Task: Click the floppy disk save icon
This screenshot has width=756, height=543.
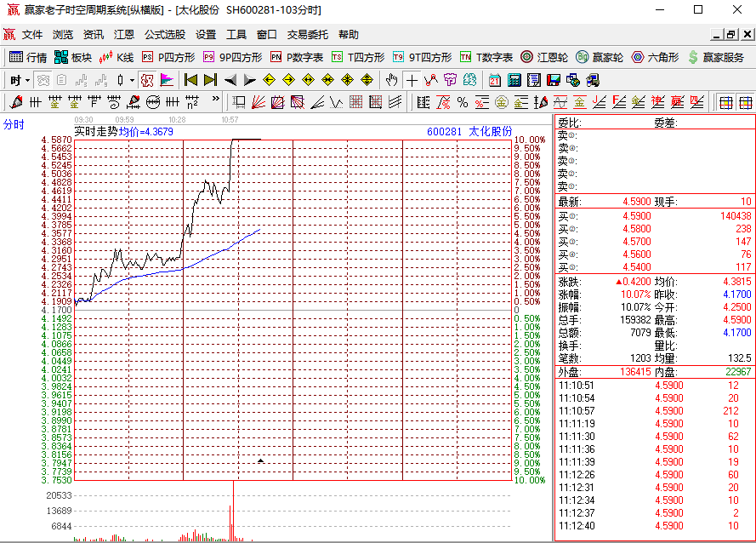Action: coord(554,80)
